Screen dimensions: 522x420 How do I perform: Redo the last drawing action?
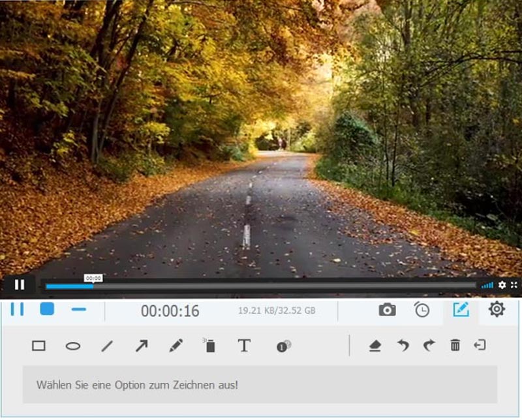tap(428, 346)
